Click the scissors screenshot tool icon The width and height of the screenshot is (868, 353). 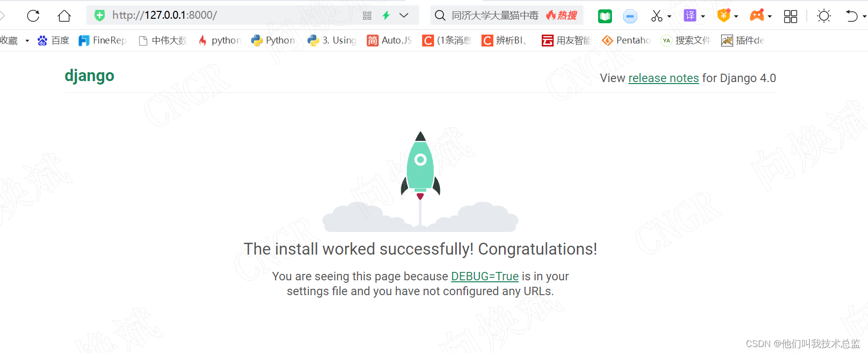click(x=656, y=16)
